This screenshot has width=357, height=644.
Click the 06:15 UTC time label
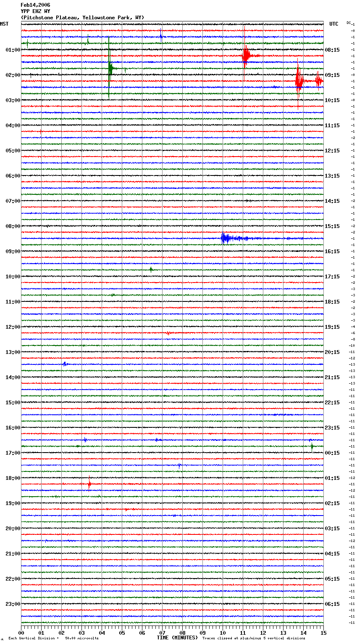pos(332,604)
